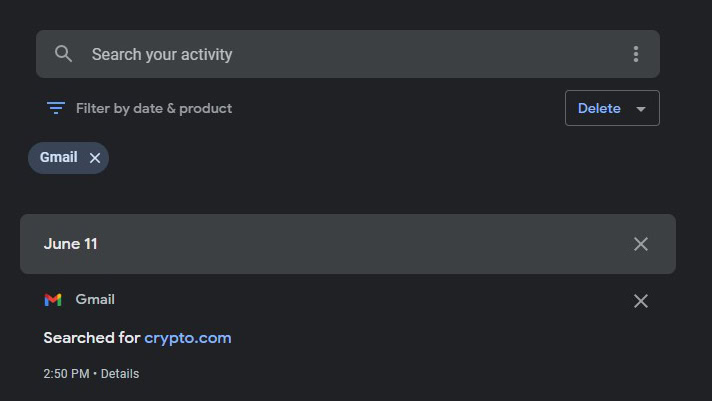
Task: Click the Searched for text
Action: 91,338
